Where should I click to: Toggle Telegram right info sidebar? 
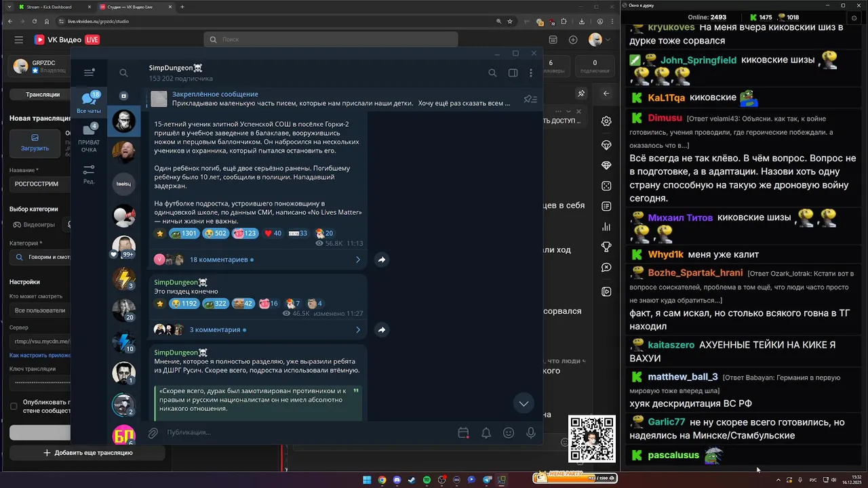pos(513,73)
